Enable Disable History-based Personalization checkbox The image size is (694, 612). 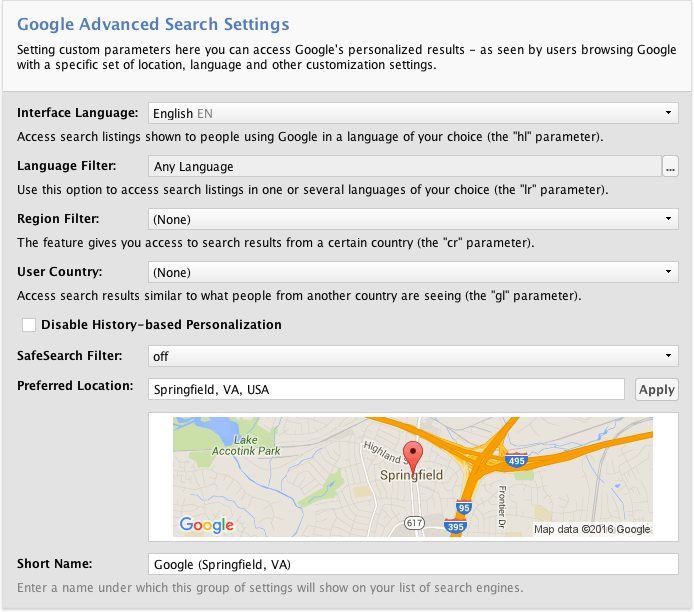click(x=29, y=325)
